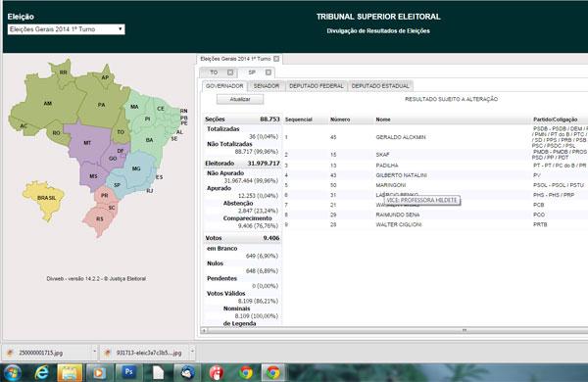Image resolution: width=588 pixels, height=382 pixels.
Task: Launch Internet Explorer from taskbar
Action: pos(41,373)
